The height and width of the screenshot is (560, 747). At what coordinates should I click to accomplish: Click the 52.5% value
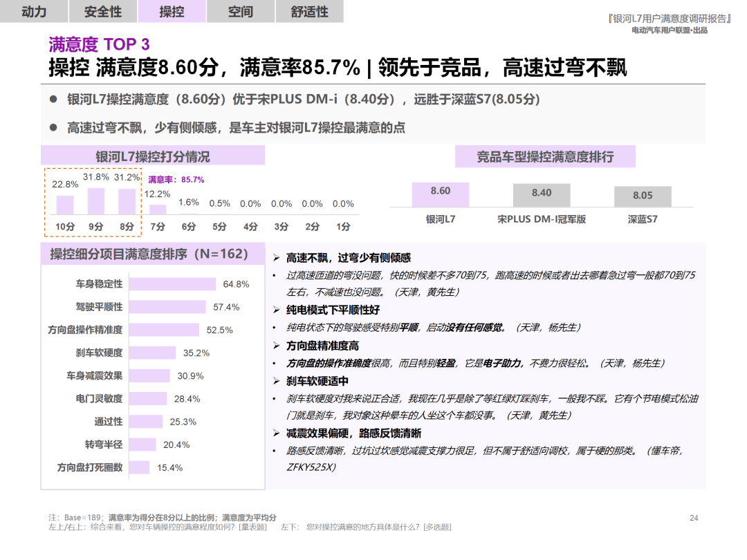(x=220, y=330)
